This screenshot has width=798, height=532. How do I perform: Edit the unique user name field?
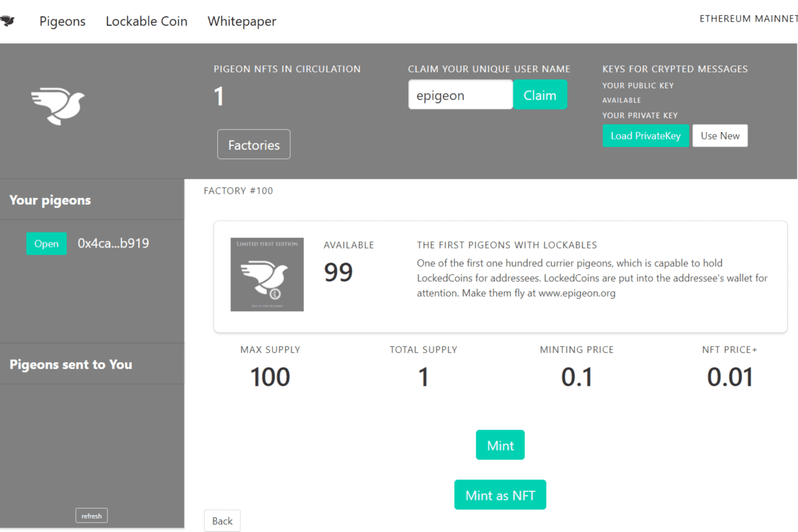[x=460, y=95]
